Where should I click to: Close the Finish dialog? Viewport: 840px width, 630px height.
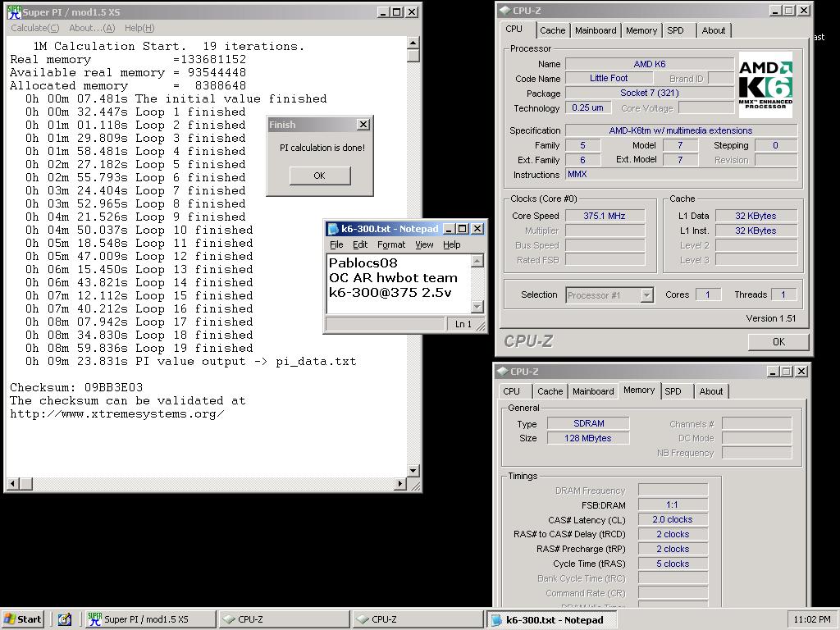click(x=363, y=125)
